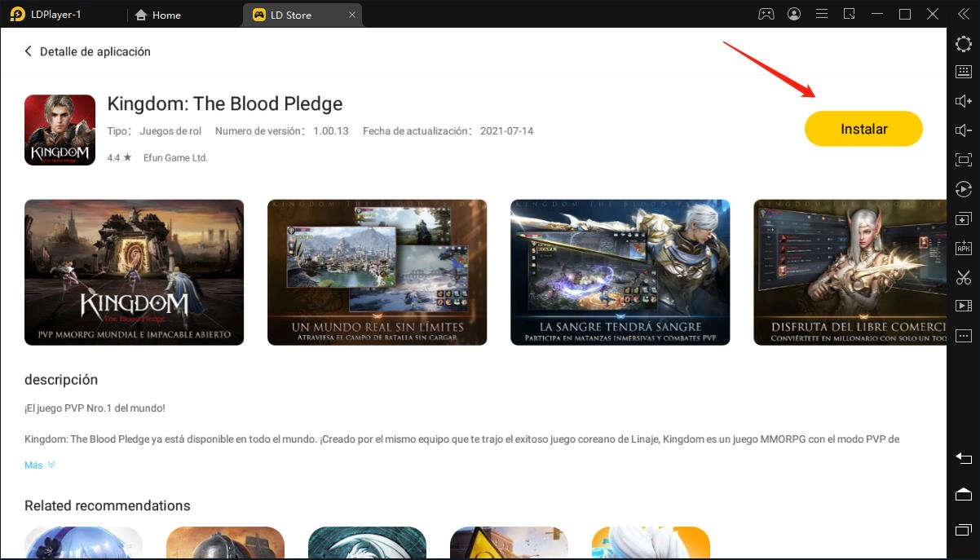Open multi-instance add window icon
Image resolution: width=980 pixels, height=560 pixels.
point(963,218)
